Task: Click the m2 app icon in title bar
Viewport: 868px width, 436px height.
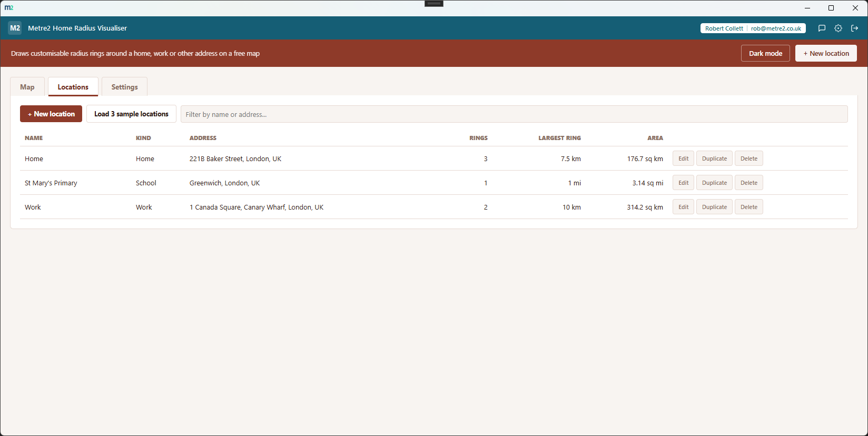Action: click(9, 8)
